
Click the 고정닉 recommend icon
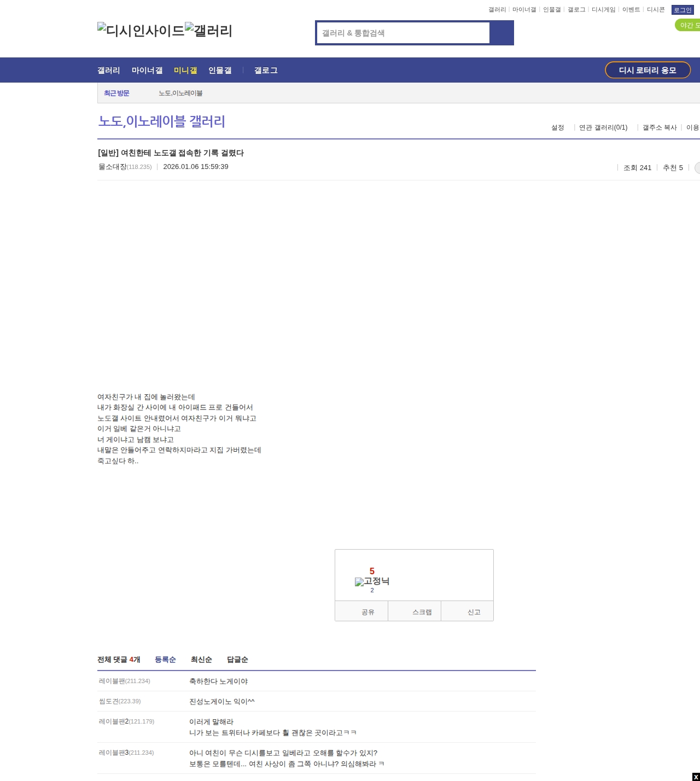tap(372, 581)
